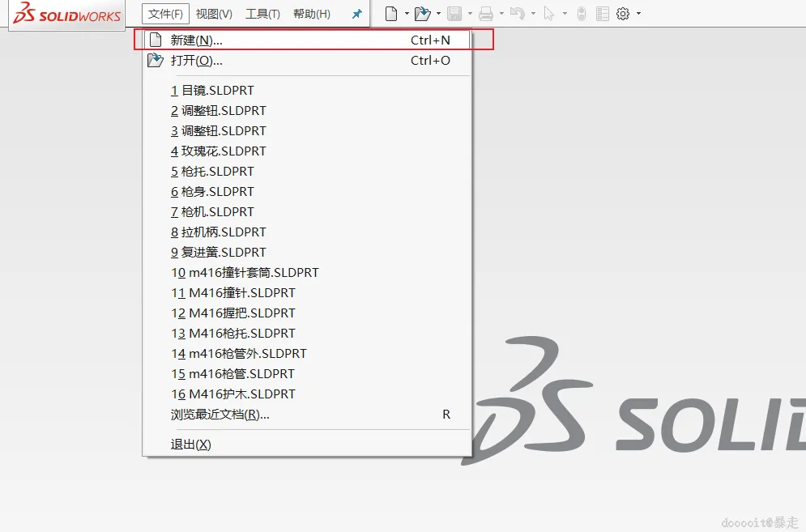Click the Rebuild traffic light icon
This screenshot has width=806, height=532.
[x=582, y=14]
